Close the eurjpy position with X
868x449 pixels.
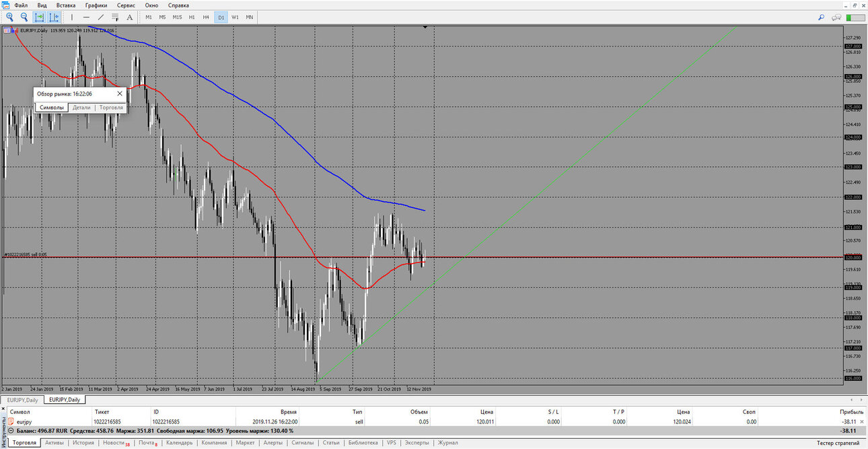click(x=861, y=421)
